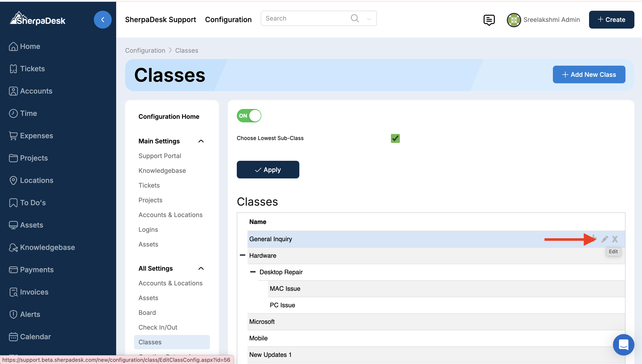Uncheck Choose Lowest Sub-Class checkbox
Viewport: 642px width, 364px height.
pyautogui.click(x=395, y=138)
